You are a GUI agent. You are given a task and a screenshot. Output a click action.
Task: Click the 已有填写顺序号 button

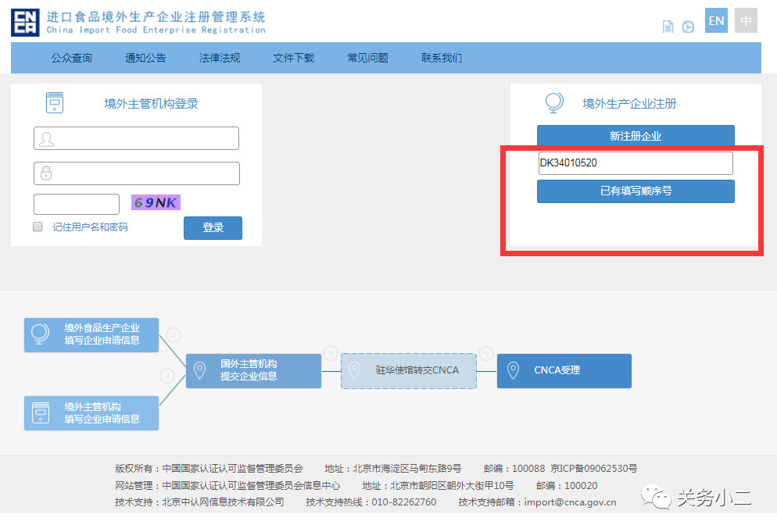pyautogui.click(x=636, y=191)
